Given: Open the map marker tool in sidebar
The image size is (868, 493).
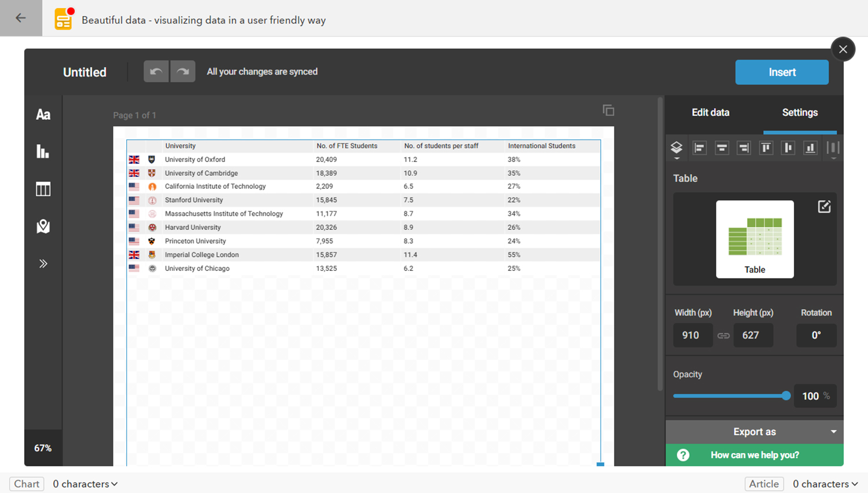Looking at the screenshot, I should 43,226.
